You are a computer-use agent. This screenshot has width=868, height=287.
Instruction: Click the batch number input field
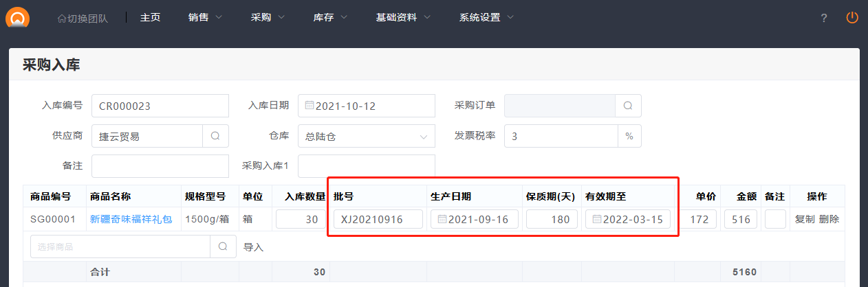coord(378,220)
